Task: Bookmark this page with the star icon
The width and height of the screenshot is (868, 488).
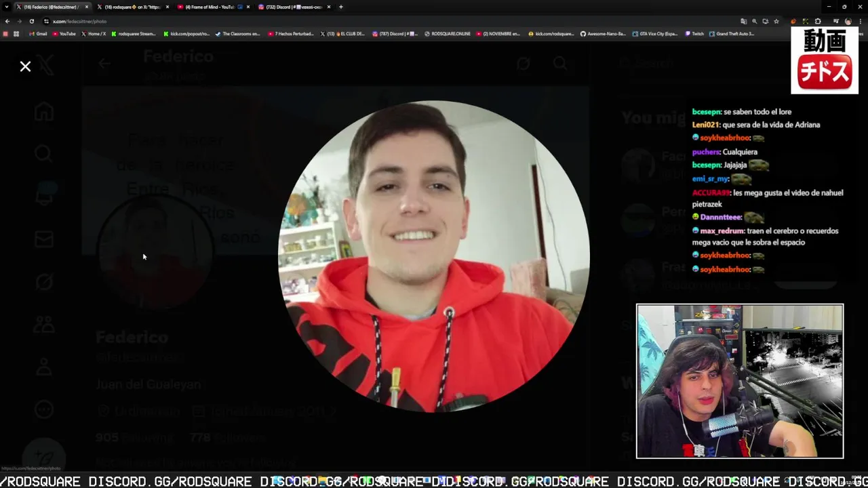Action: pos(776,21)
